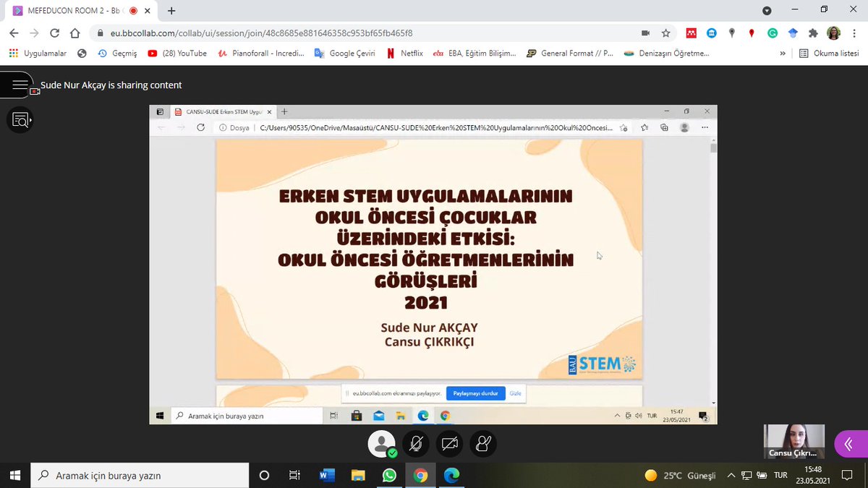This screenshot has height=488, width=868.
Task: Open weather 25°C Güneşli widget
Action: [680, 475]
